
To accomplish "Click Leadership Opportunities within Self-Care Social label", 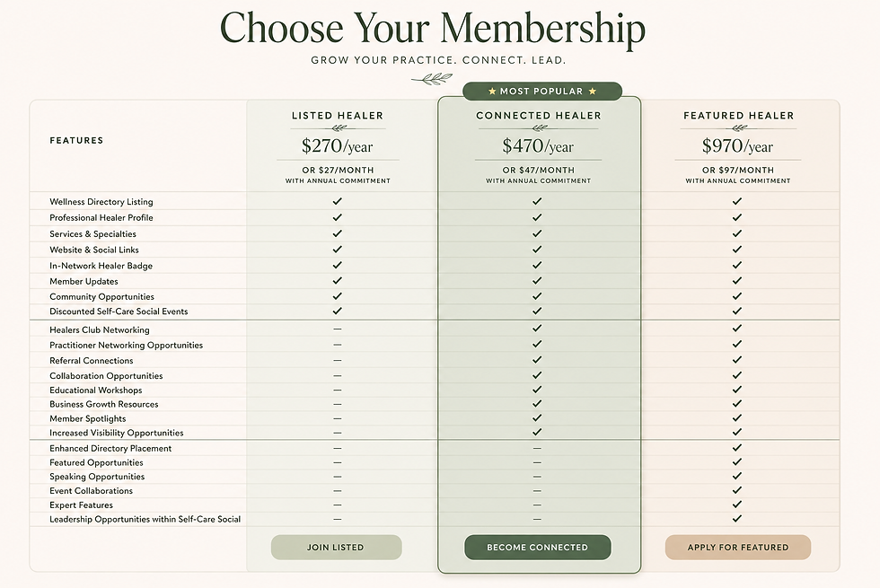I will pos(145,519).
